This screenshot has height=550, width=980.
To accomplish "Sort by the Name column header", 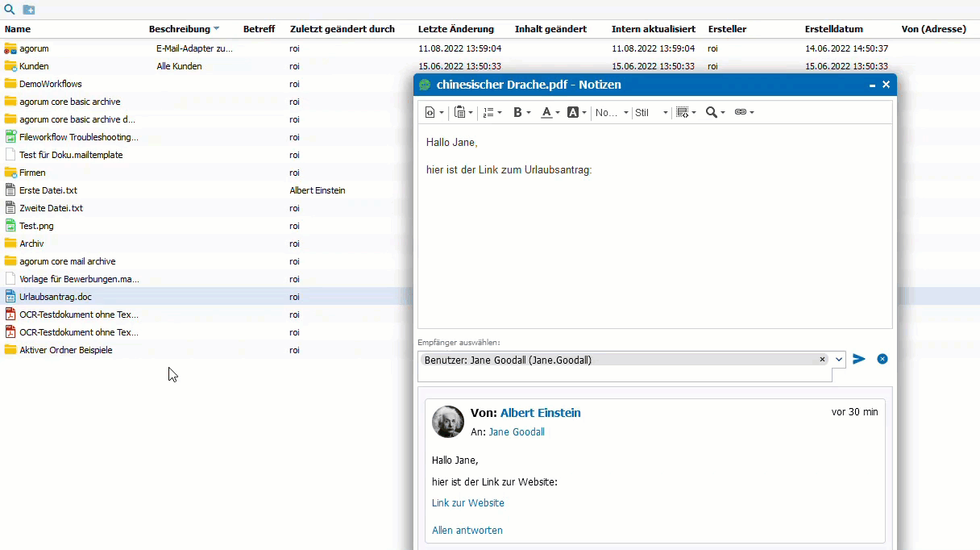I will pos(17,29).
